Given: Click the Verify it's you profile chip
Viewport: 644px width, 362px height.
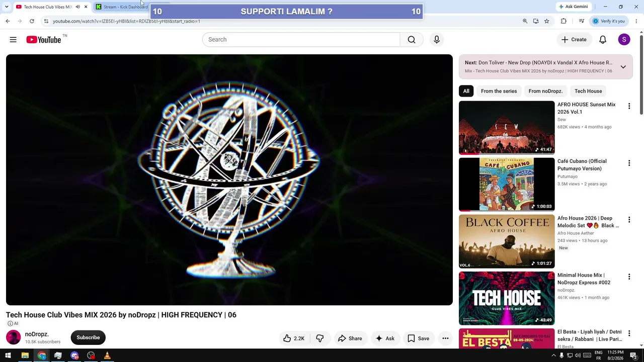Looking at the screenshot, I should coord(609,21).
